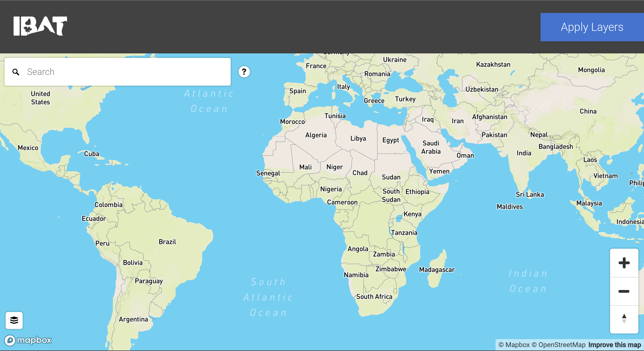
Task: Select Brazil on the map
Action: pyautogui.click(x=167, y=242)
